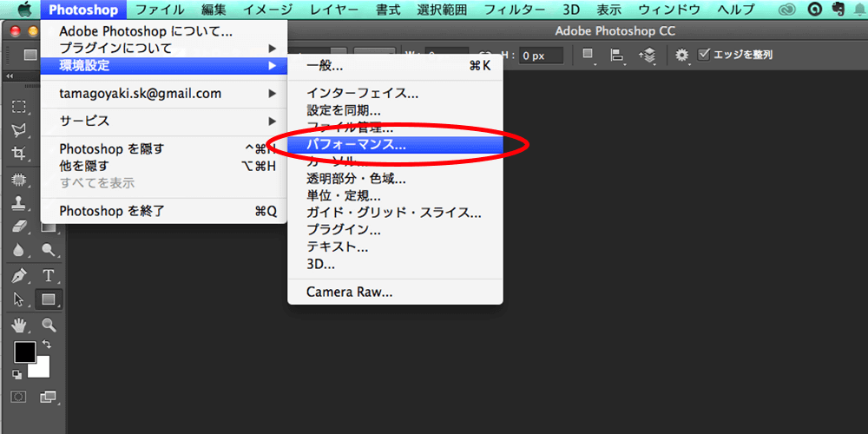Select the Hand tool
Screen dimensions: 868x434
(19, 325)
